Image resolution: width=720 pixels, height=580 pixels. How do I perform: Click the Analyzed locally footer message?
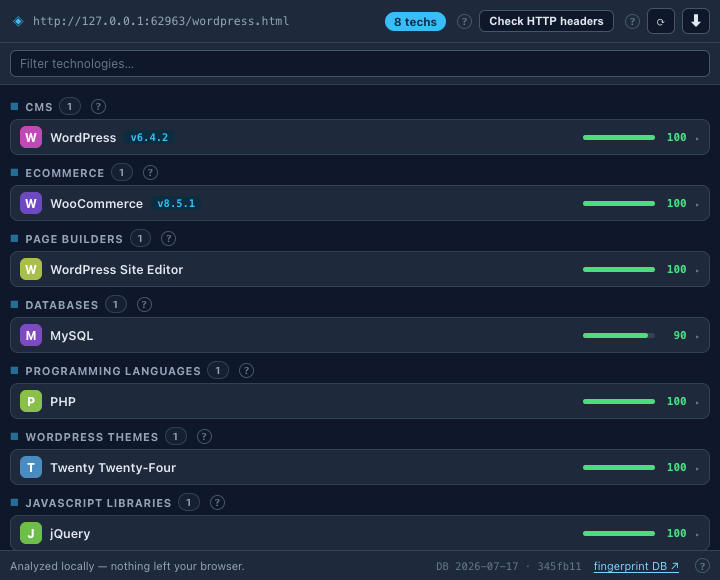127,566
